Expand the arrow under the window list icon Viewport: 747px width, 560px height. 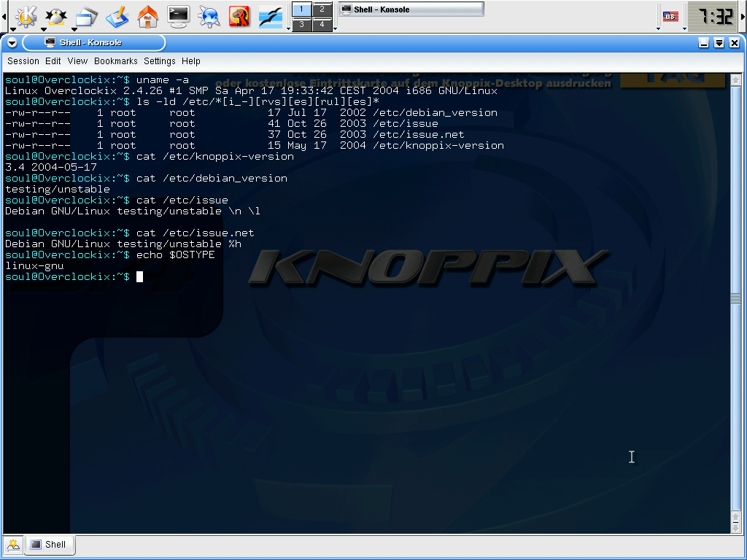click(74, 29)
